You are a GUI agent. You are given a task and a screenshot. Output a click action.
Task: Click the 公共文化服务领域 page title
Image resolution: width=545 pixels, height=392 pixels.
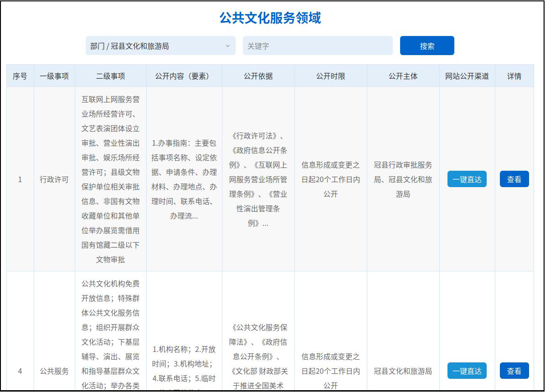pyautogui.click(x=270, y=18)
